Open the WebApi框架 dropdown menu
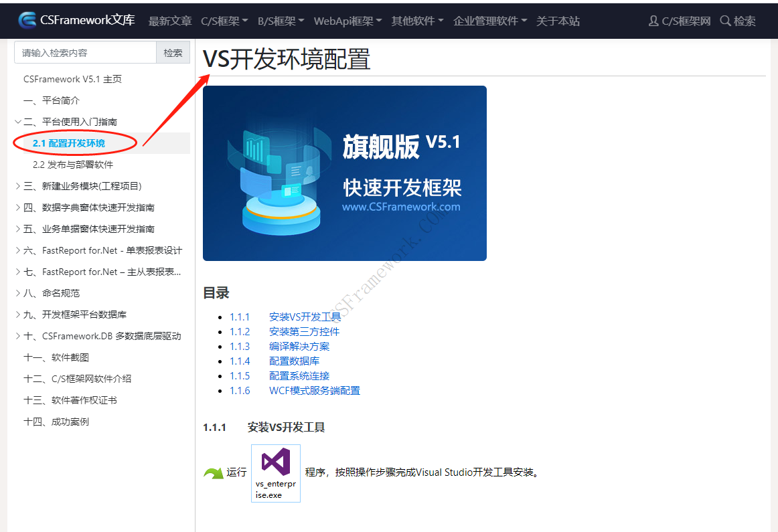Image resolution: width=778 pixels, height=532 pixels. point(347,21)
